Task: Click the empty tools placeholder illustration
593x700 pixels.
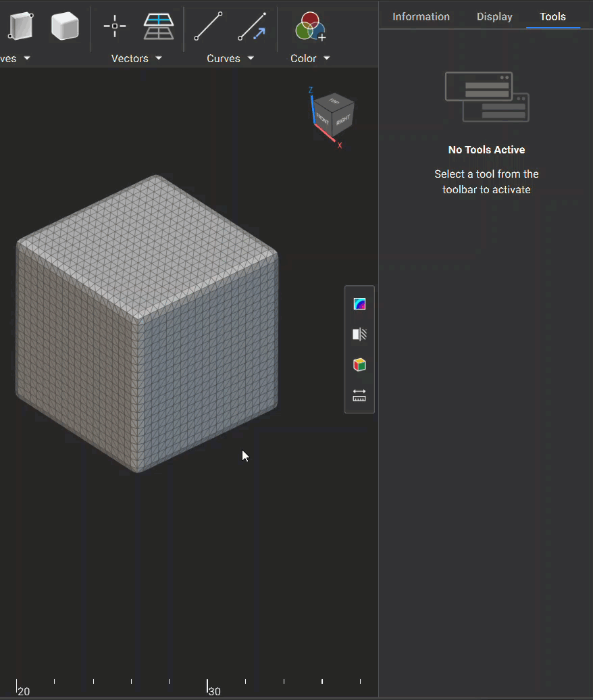Action: click(x=487, y=97)
